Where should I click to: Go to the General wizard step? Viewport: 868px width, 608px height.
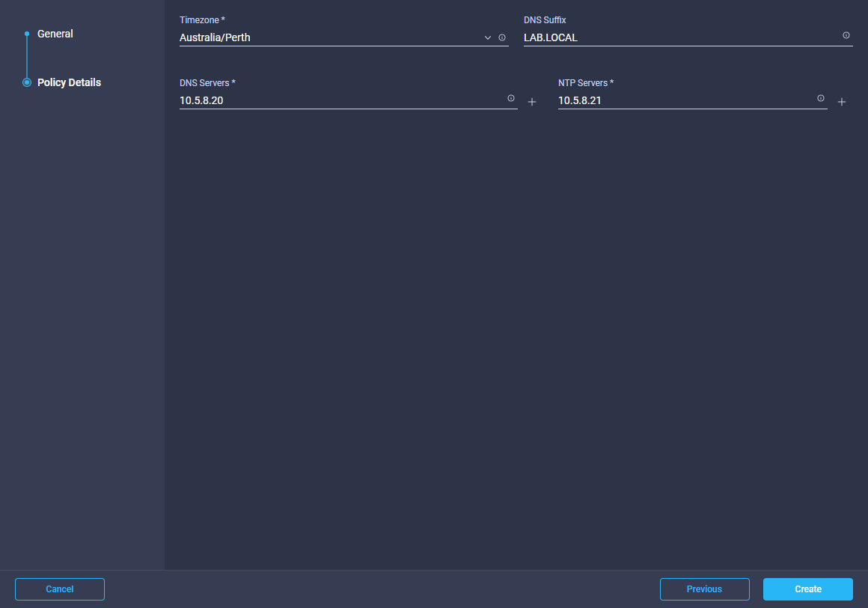click(55, 34)
